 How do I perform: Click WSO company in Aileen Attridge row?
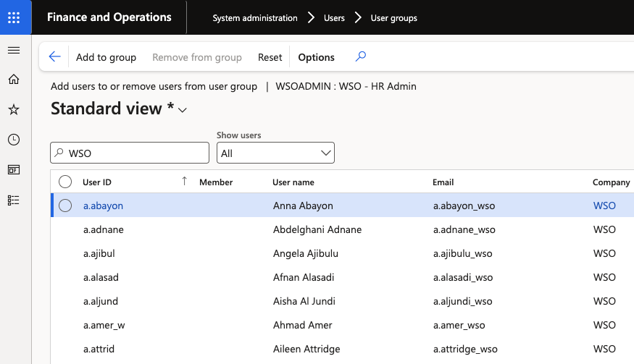click(604, 349)
